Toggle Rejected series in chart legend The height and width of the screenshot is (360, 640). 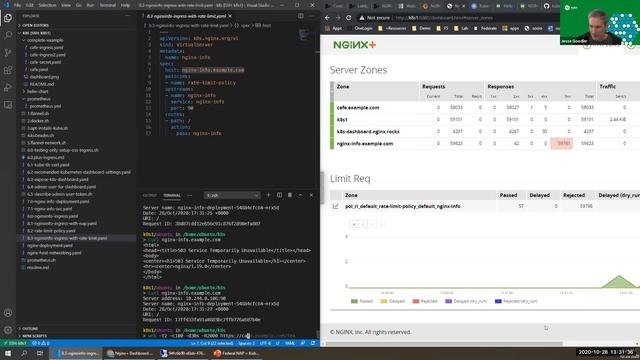click(x=424, y=301)
